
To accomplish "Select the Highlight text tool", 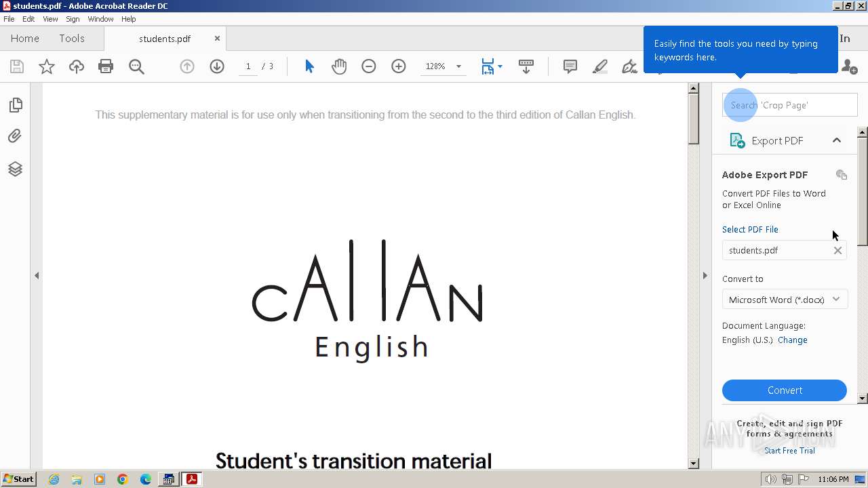I will point(600,66).
